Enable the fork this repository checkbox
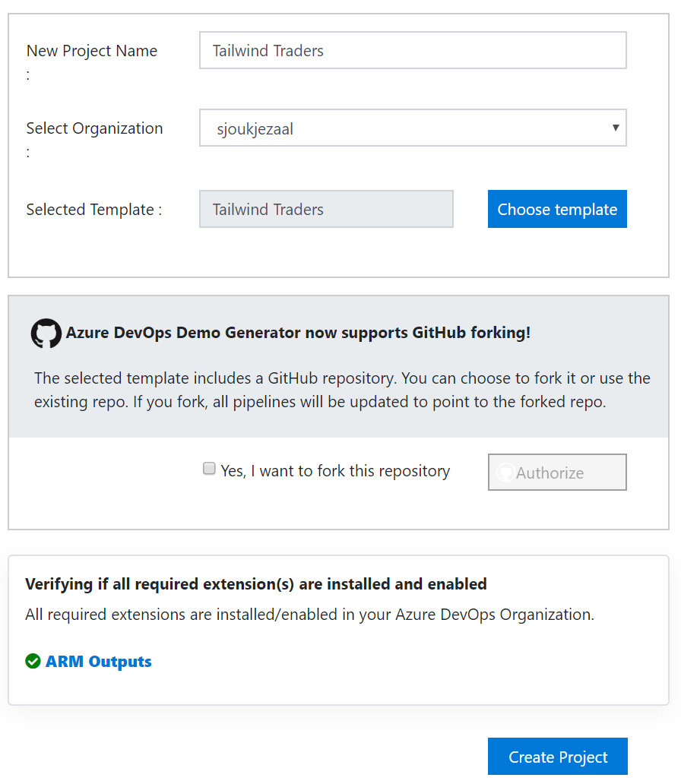Viewport: 681px width, 784px height. pos(209,469)
